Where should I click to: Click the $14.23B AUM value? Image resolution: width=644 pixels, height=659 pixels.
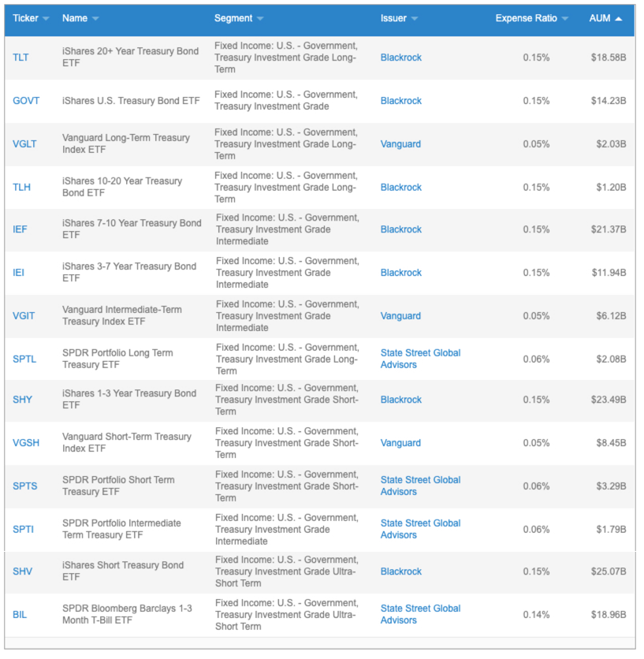[x=609, y=101]
